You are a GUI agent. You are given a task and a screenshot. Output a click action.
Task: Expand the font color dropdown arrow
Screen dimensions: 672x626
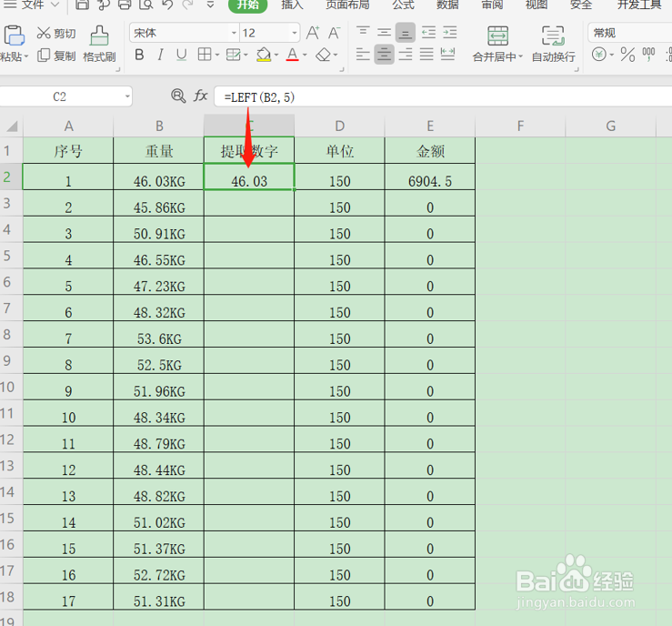305,55
